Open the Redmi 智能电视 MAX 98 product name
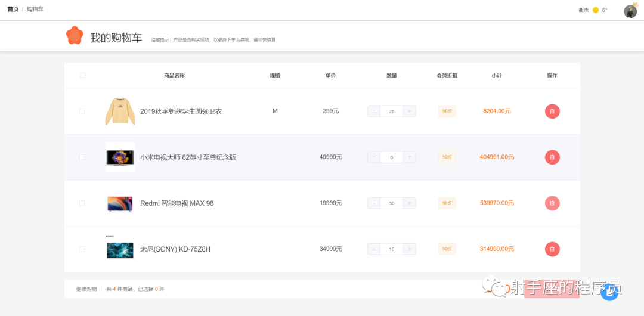This screenshot has width=644, height=316. click(x=177, y=203)
